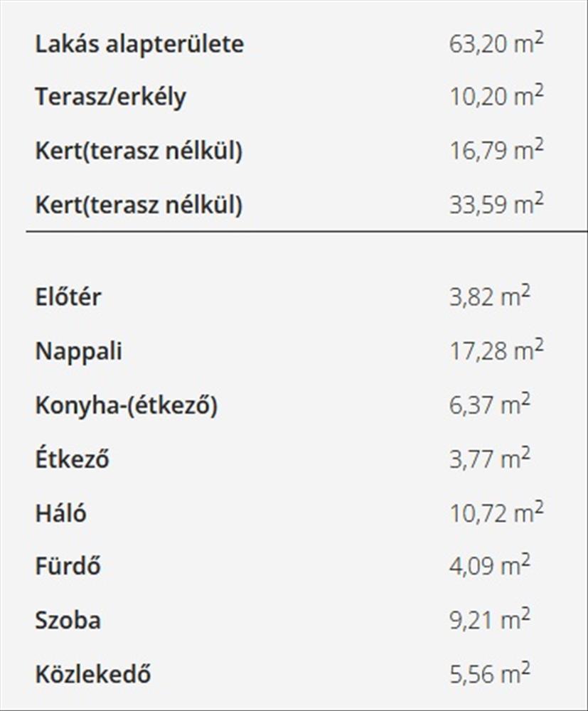Select the 3,82 m² value
Viewport: 588px width, 711px height.
point(489,296)
